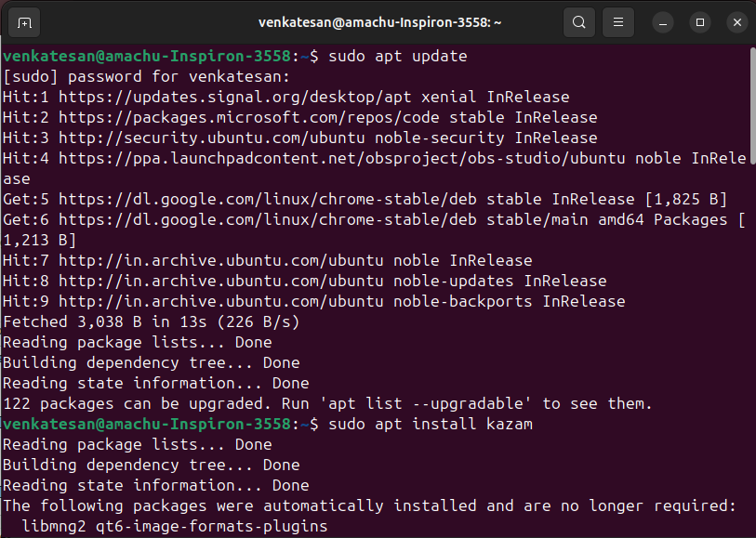
Task: Maximize the terminal window
Action: coord(700,22)
